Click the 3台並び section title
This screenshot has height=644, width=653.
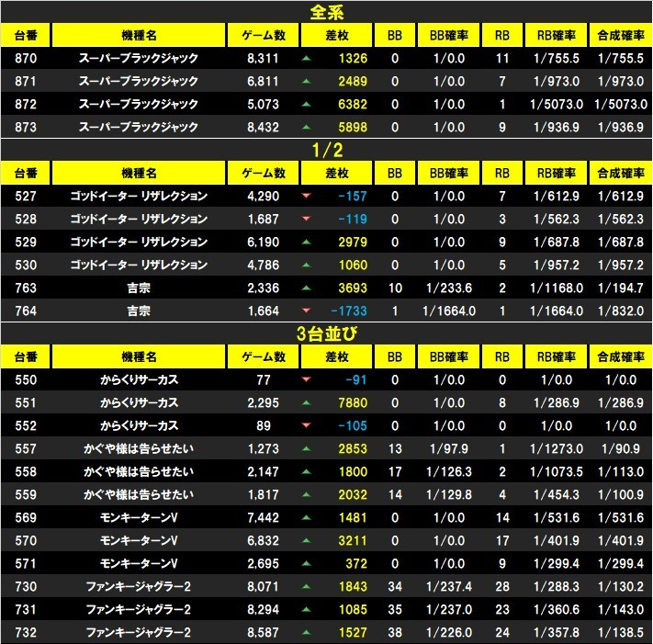click(327, 333)
